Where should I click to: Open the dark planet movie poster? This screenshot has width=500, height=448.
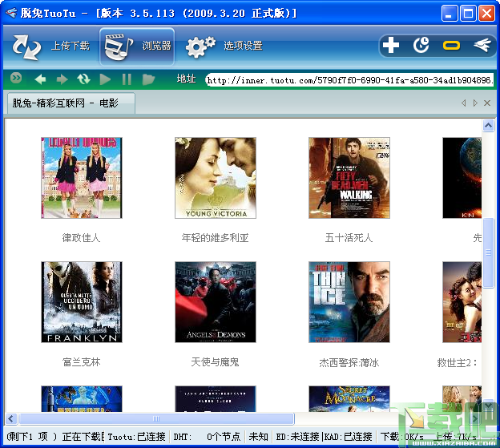click(x=462, y=178)
